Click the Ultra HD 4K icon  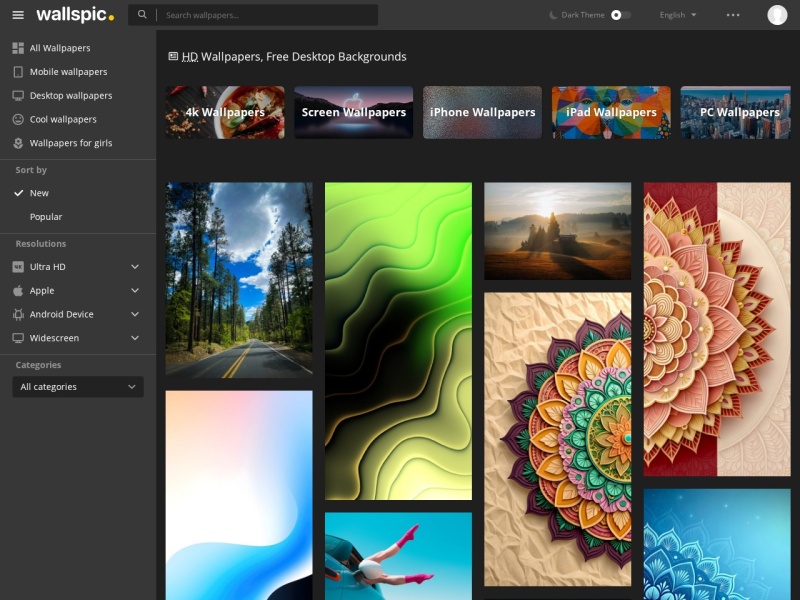coord(18,267)
